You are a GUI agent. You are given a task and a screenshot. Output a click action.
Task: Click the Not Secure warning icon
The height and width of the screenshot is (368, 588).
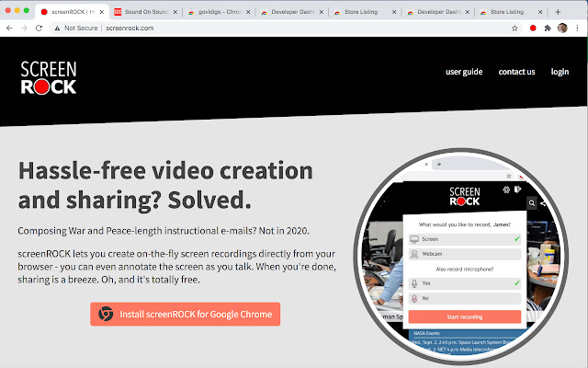tap(57, 29)
